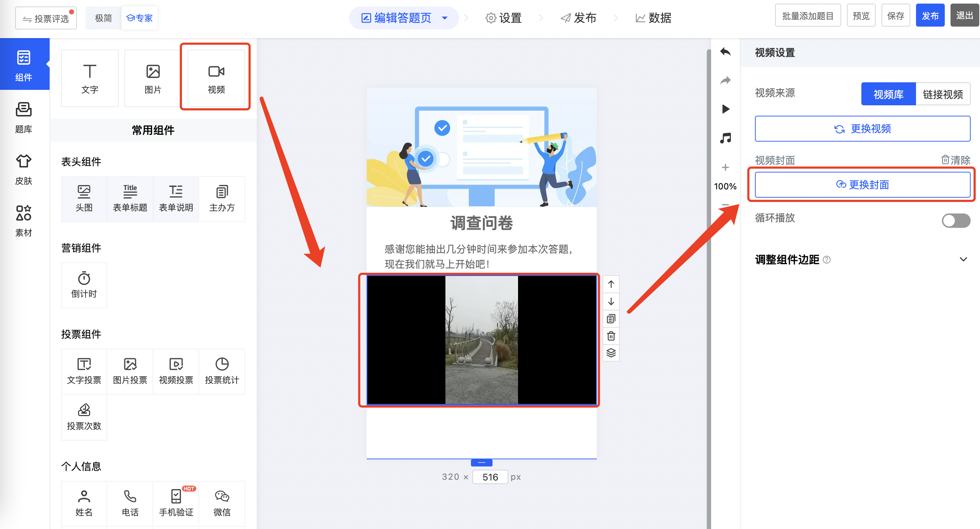
Task: Click the 预览 preview button
Action: (861, 15)
